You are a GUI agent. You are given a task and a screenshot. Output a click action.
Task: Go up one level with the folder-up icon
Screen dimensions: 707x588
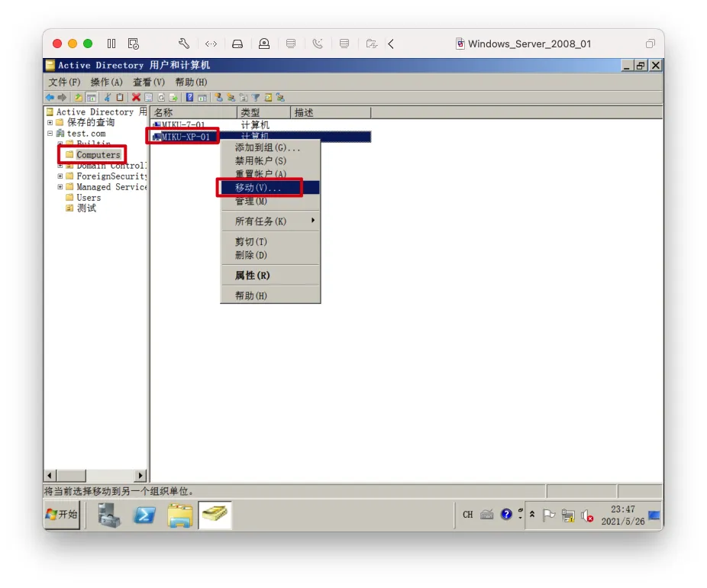tap(79, 98)
